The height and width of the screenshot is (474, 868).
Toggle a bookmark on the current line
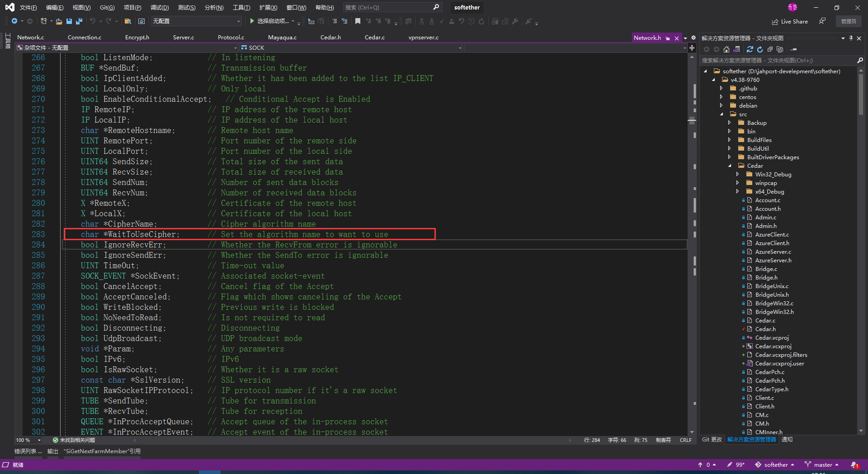coord(358,21)
